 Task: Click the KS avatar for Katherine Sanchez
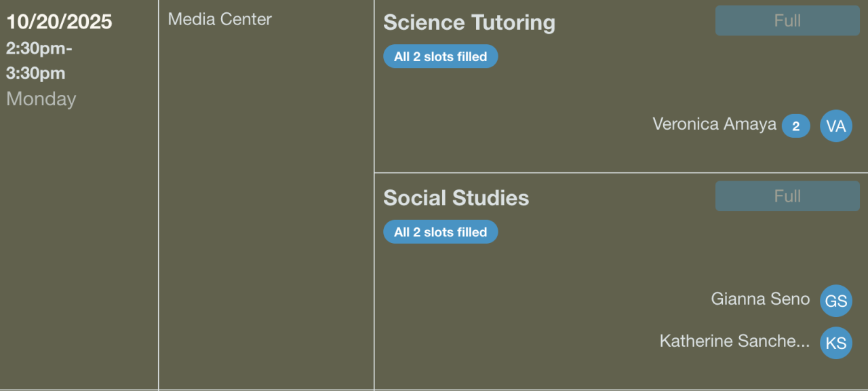[x=835, y=343]
